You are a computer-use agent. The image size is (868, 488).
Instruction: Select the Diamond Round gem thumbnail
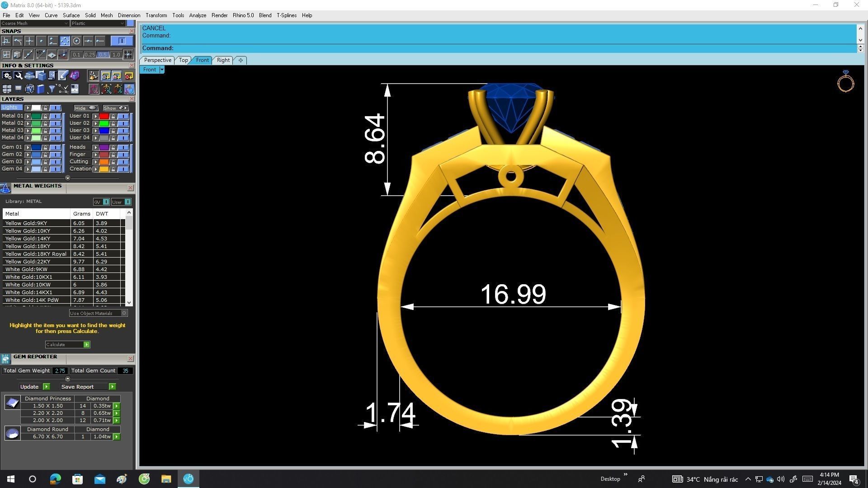tap(12, 433)
